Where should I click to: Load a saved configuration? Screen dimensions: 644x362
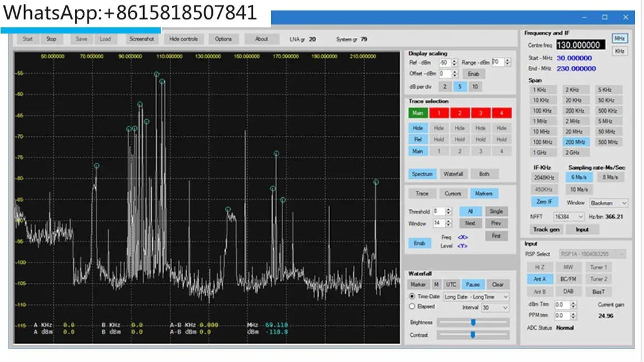(106, 39)
